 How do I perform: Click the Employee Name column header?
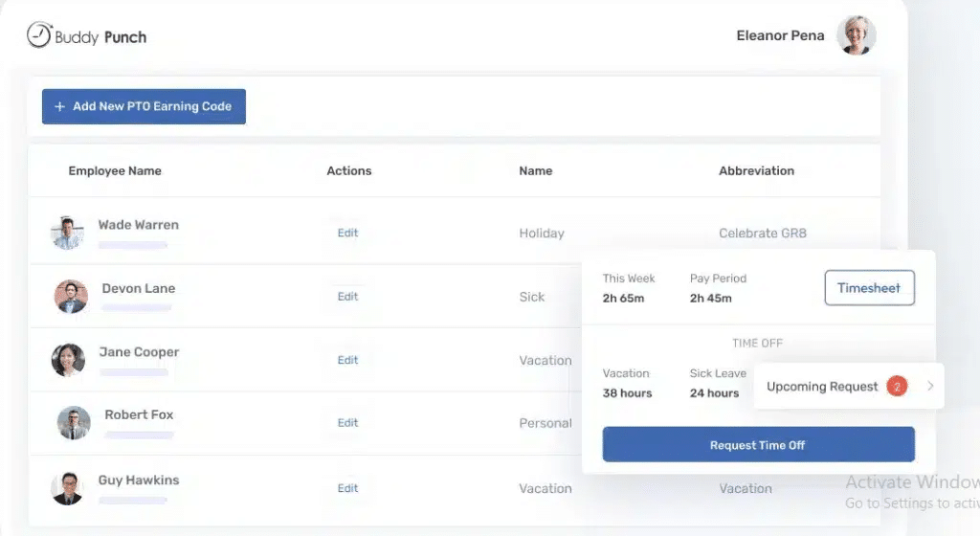[x=115, y=171]
